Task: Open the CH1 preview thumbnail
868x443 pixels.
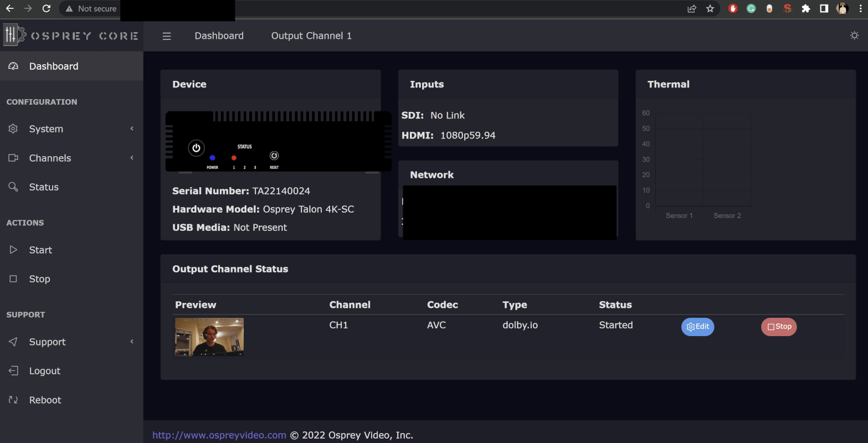Action: coord(209,336)
